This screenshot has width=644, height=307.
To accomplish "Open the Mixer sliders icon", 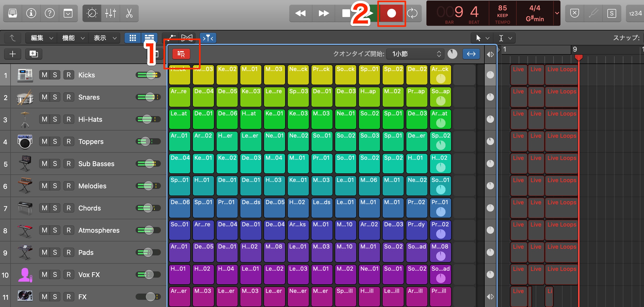I will [110, 13].
